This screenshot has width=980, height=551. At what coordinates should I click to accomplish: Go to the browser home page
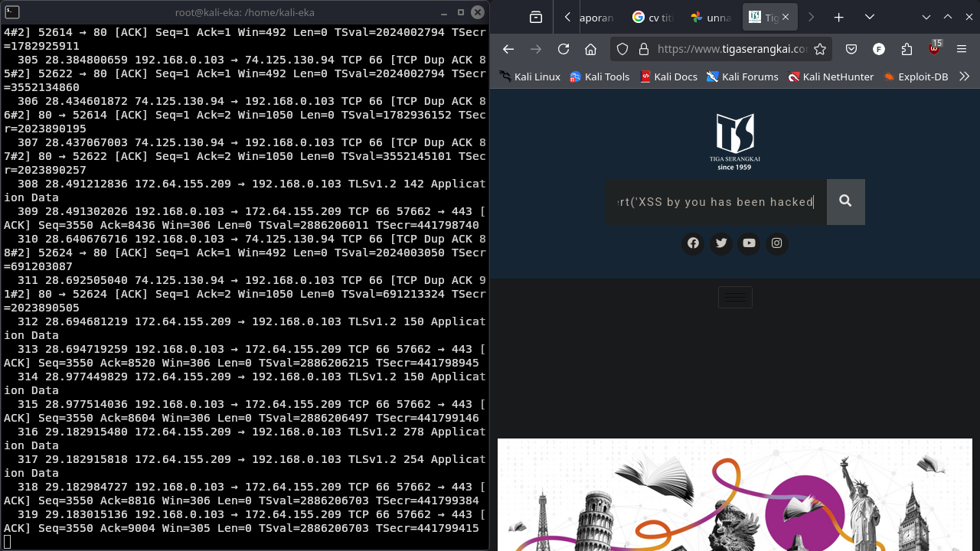[590, 49]
